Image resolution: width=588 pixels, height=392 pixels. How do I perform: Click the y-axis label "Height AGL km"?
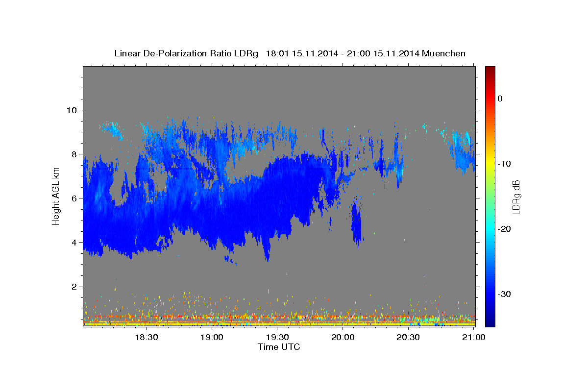point(56,196)
